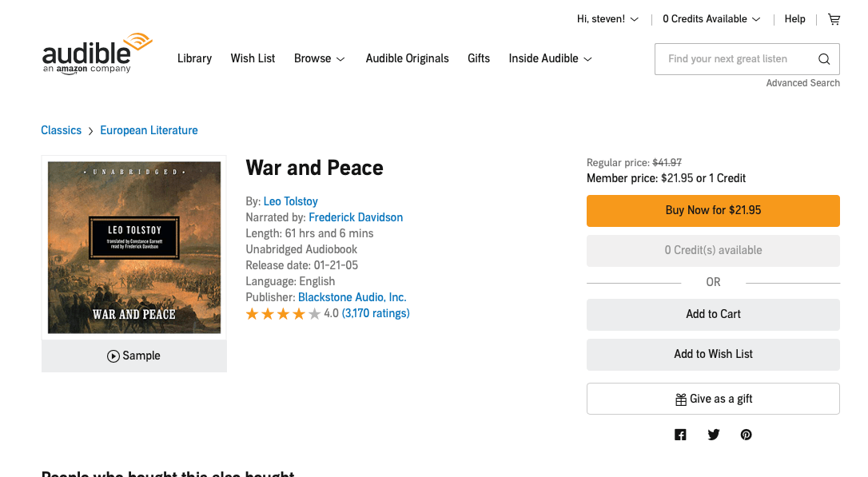Click the search magnifier icon

[823, 58]
